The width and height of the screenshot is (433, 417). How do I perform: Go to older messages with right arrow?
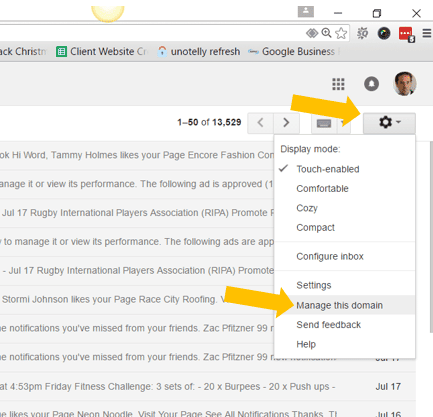tap(286, 123)
